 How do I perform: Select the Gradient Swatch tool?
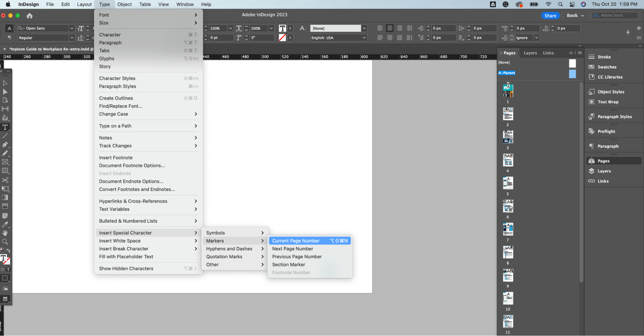pyautogui.click(x=5, y=197)
